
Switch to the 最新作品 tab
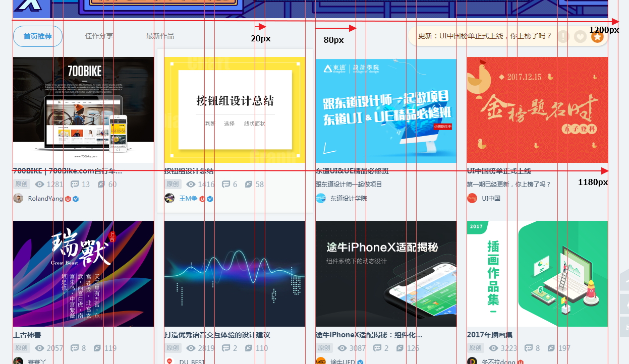pyautogui.click(x=160, y=36)
